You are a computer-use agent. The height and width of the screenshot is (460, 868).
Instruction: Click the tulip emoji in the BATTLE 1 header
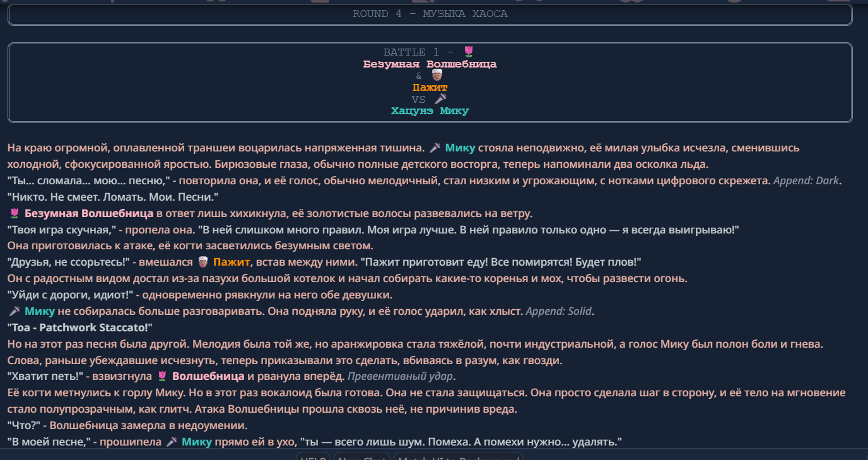point(469,52)
